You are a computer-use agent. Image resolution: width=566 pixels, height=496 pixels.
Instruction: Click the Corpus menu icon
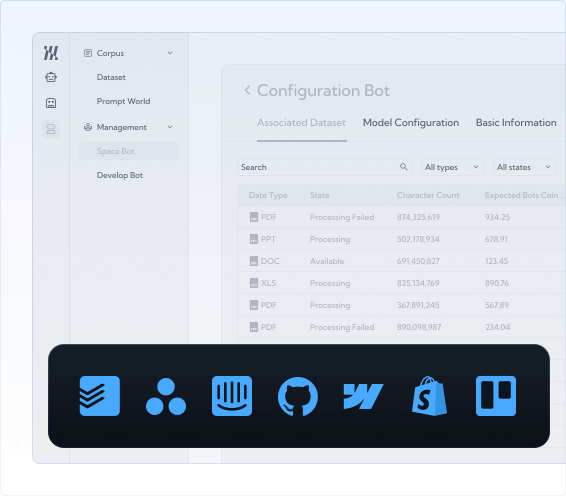[x=88, y=53]
